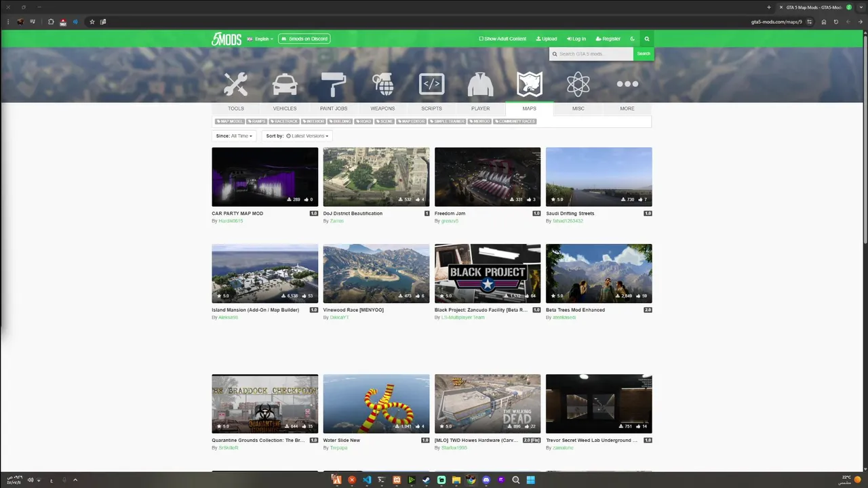Image resolution: width=868 pixels, height=488 pixels.
Task: Open the DoJ District Beautification thumbnail
Action: click(x=376, y=177)
